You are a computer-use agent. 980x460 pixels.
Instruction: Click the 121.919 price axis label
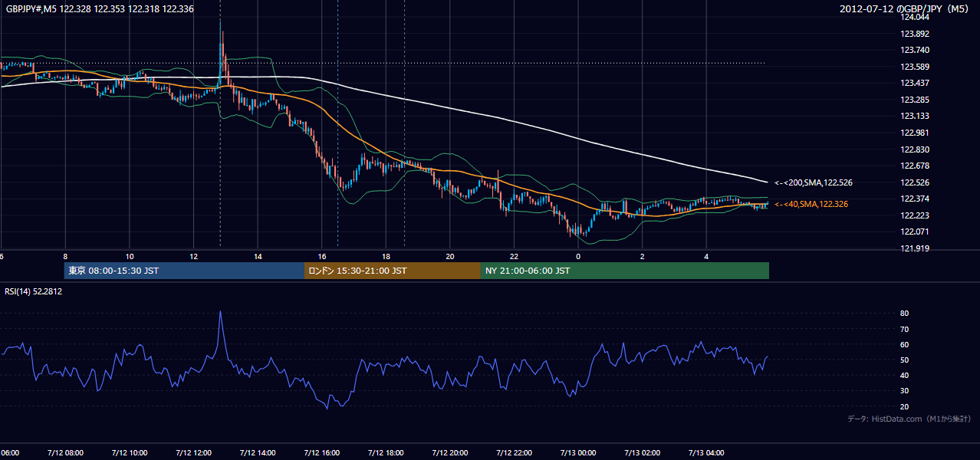(915, 248)
